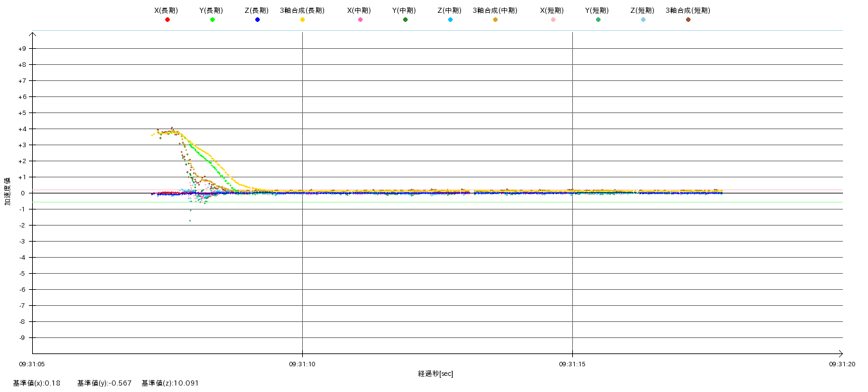This screenshot has width=868, height=392.
Task: Click the 経過秒[sec] x-axis title
Action: pos(435,373)
